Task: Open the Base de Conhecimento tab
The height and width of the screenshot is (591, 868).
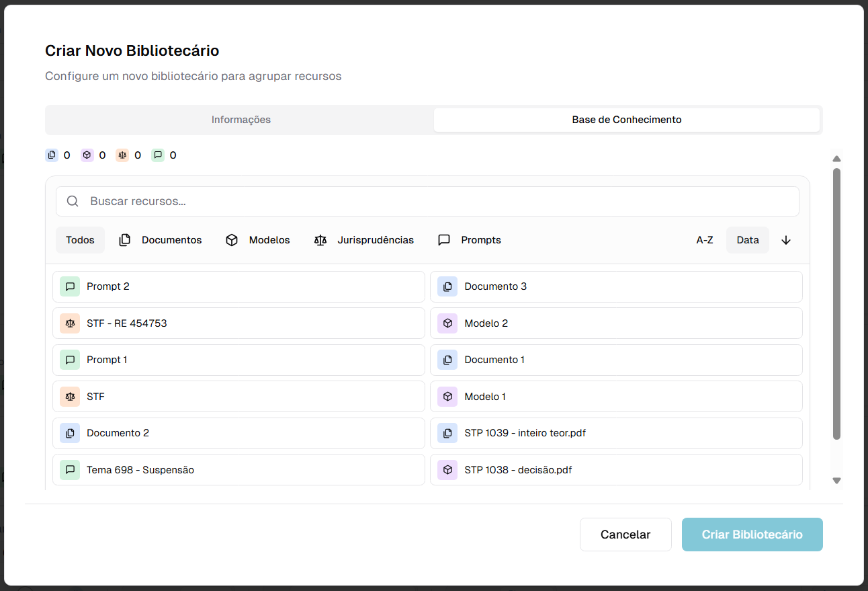Action: click(x=626, y=120)
